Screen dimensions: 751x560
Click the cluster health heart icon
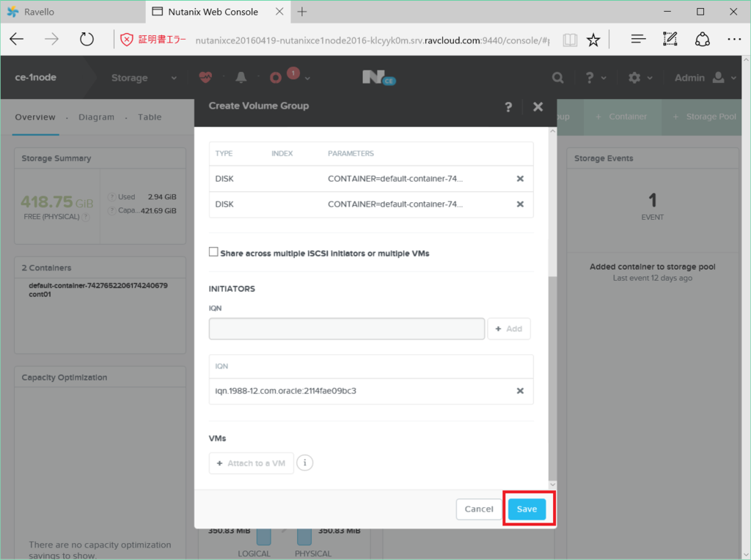point(205,77)
